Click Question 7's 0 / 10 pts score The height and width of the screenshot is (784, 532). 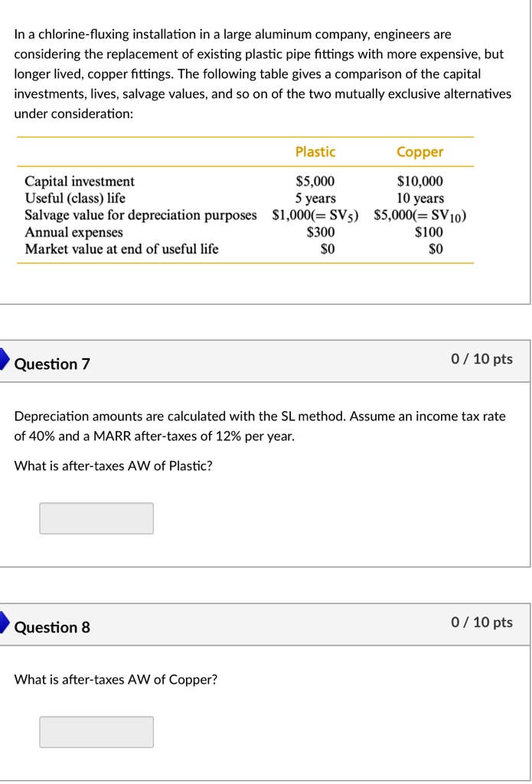point(482,359)
